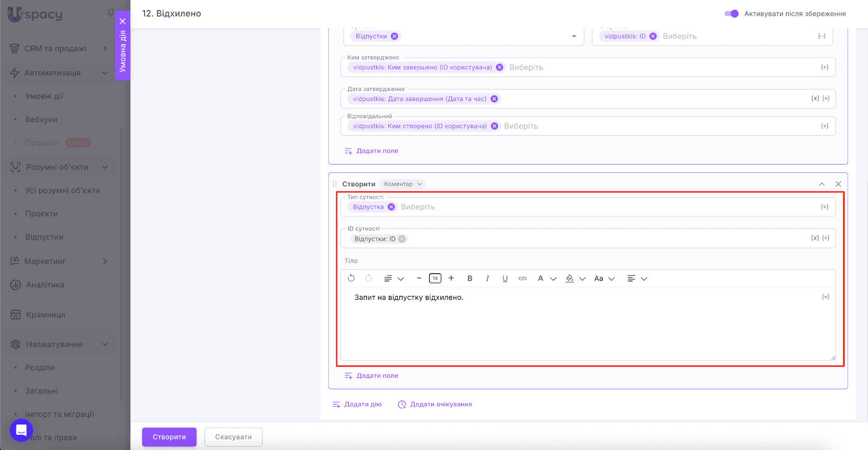Screen dimensions: 868x450
Task: Collapse Розумні об'єкти section
Action: (59, 167)
